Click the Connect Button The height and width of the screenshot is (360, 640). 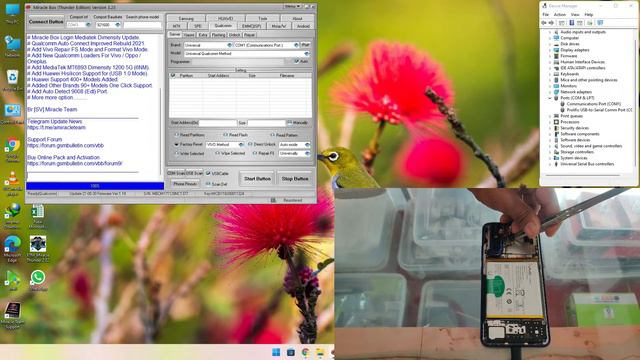(46, 22)
